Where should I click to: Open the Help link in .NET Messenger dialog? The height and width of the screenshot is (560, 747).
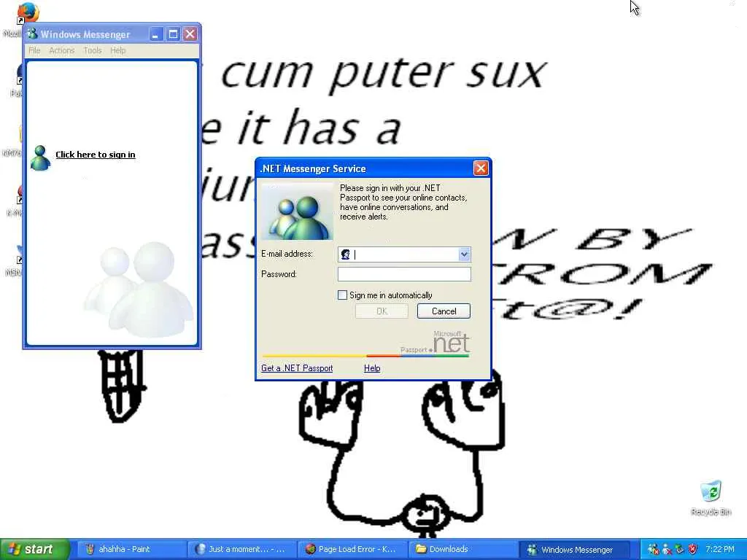coord(372,368)
